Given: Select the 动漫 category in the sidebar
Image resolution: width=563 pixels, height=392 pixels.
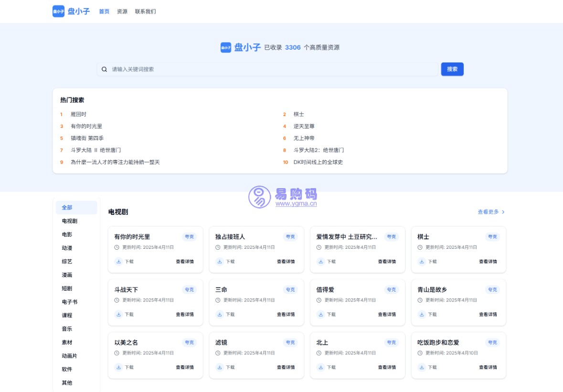Looking at the screenshot, I should pyautogui.click(x=67, y=248).
